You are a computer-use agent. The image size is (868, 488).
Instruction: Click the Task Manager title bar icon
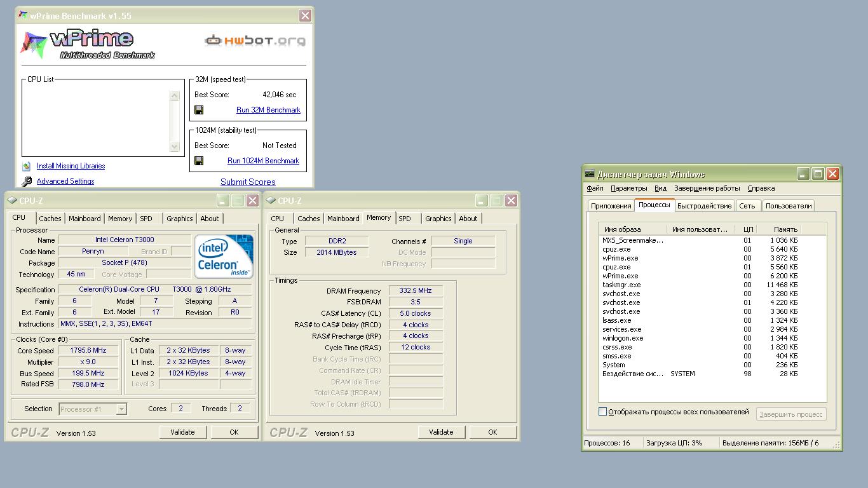(590, 174)
